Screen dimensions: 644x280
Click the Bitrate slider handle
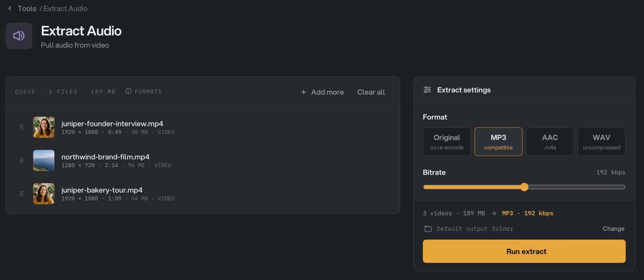(x=524, y=187)
